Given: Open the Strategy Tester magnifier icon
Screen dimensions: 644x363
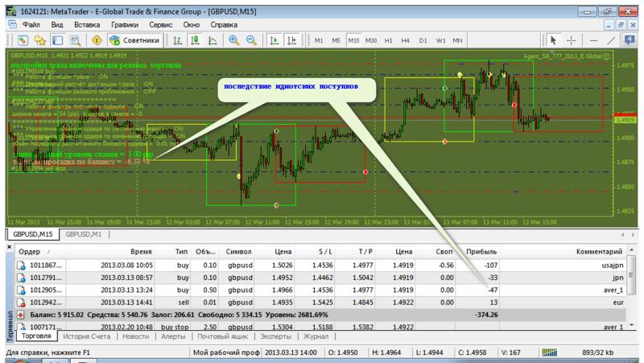Looking at the screenshot, I should (75, 40).
